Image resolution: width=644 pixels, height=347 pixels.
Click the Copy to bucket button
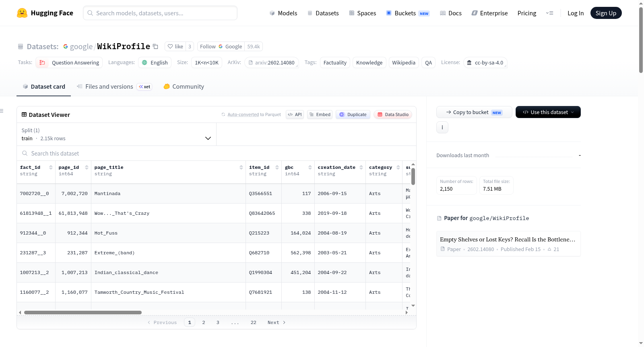tap(474, 112)
